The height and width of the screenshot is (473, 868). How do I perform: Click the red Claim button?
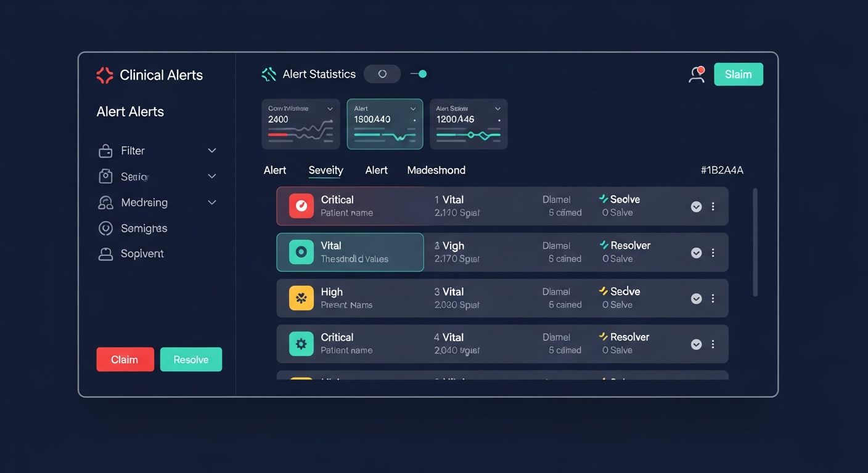pos(125,360)
